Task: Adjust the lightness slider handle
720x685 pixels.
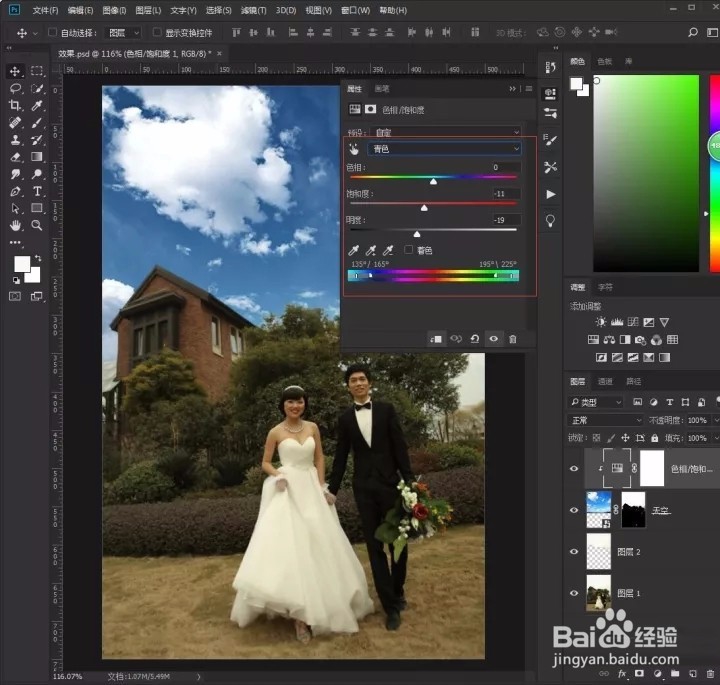Action: [x=417, y=234]
